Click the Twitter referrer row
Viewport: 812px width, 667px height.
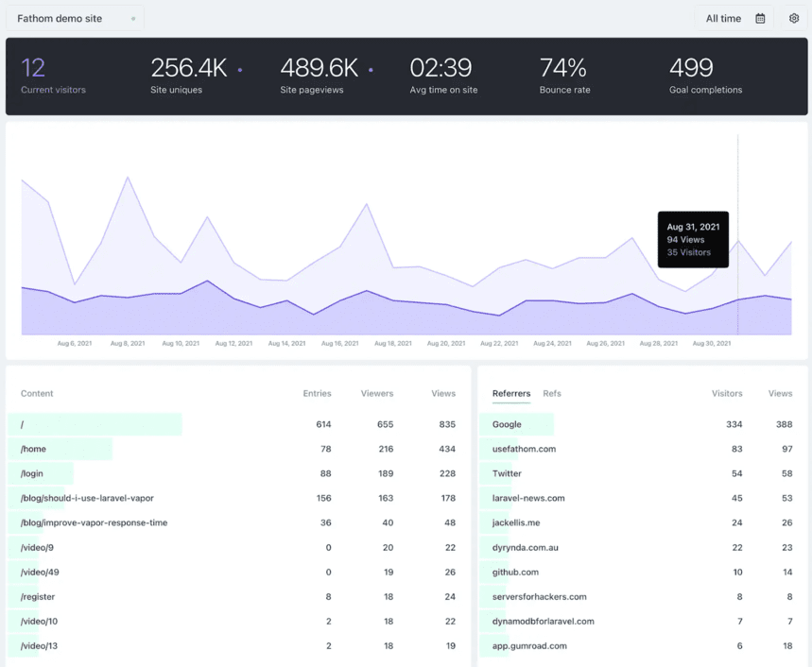(507, 473)
